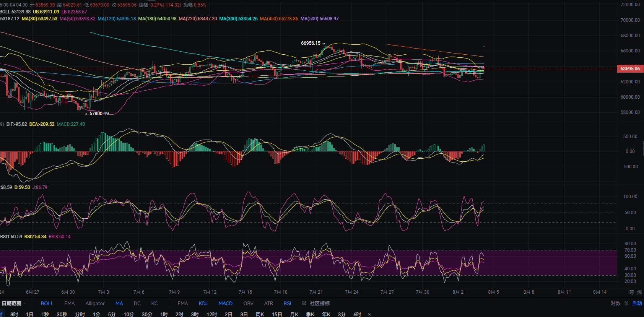
Task: Select the 周K weekly timeframe
Action: coord(260,314)
